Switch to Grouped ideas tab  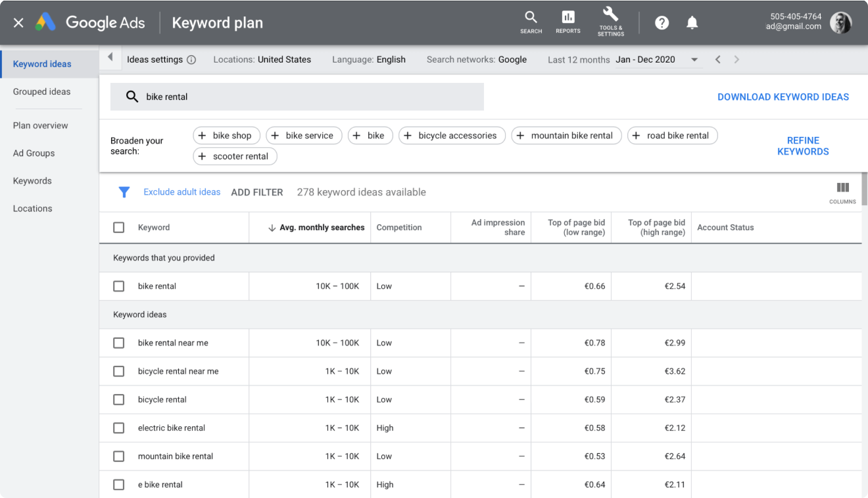tap(42, 92)
